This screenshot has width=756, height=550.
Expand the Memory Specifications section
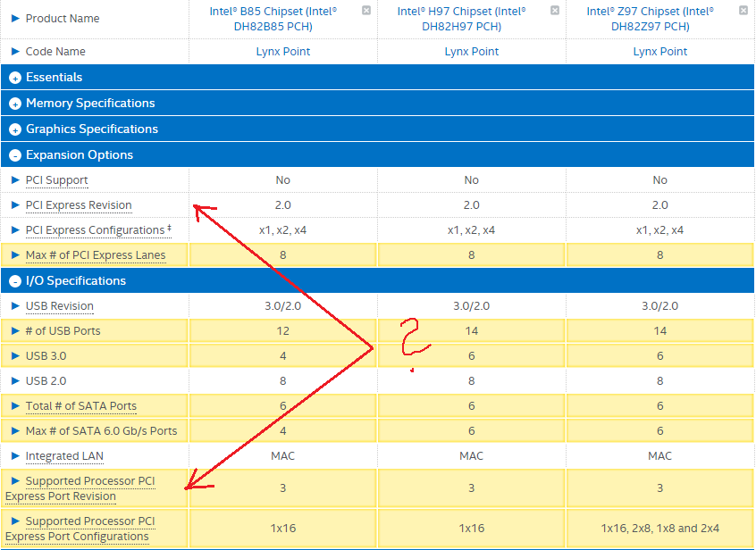(x=15, y=104)
